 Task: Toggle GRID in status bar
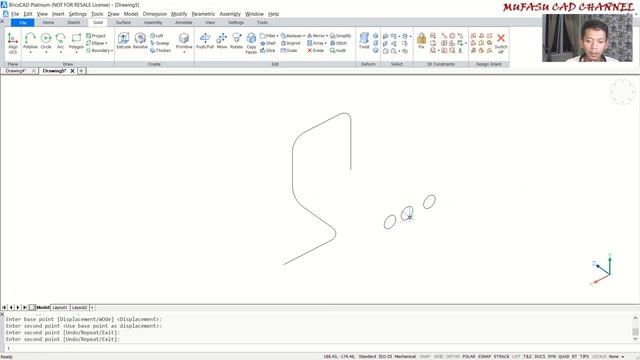438,357
